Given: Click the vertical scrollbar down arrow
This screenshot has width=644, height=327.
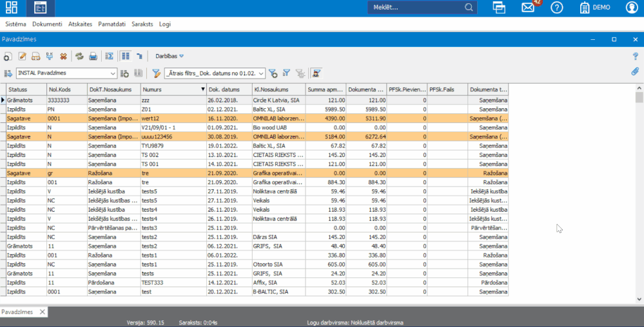Looking at the screenshot, I should coord(639,299).
